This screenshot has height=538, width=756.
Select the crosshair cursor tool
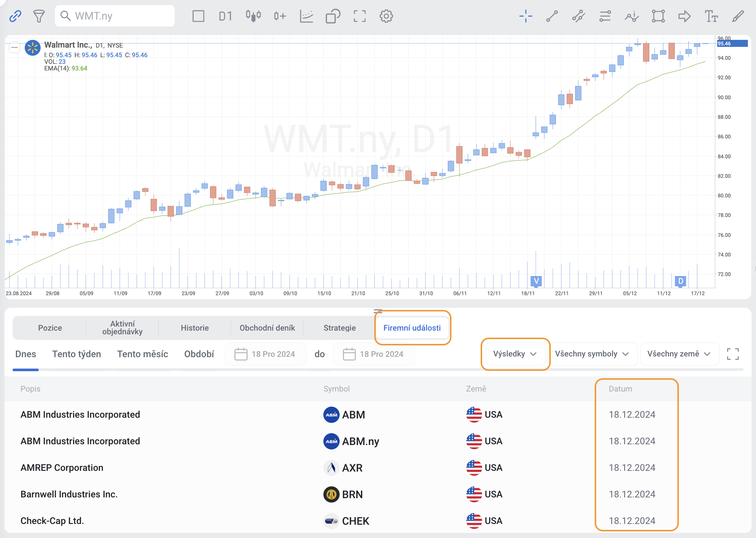(526, 16)
